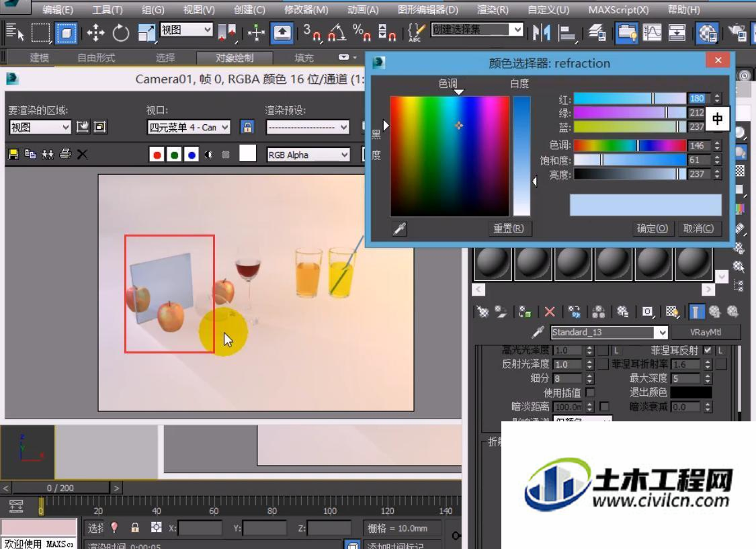Click the 重置(R) button
756x549 pixels.
coord(508,228)
